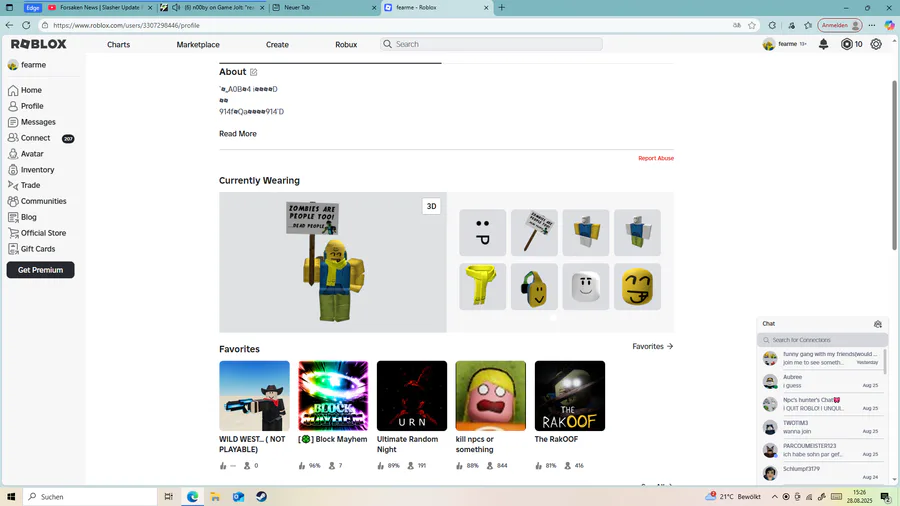The image size is (900, 506).
Task: Reload the page with refresh icon
Action: click(26, 25)
